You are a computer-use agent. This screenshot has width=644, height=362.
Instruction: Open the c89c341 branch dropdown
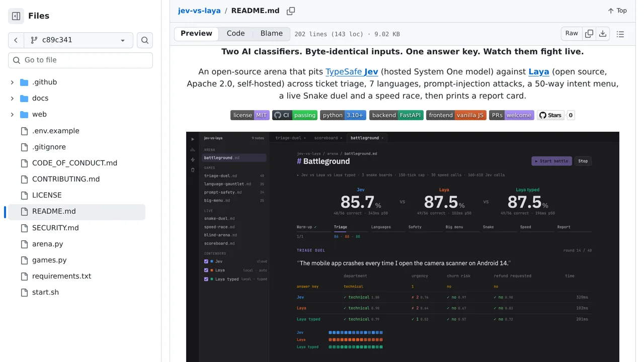pos(78,40)
